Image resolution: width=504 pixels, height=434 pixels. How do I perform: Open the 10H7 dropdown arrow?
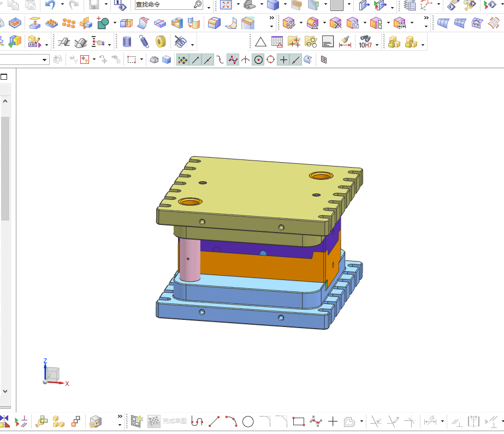tap(377, 45)
